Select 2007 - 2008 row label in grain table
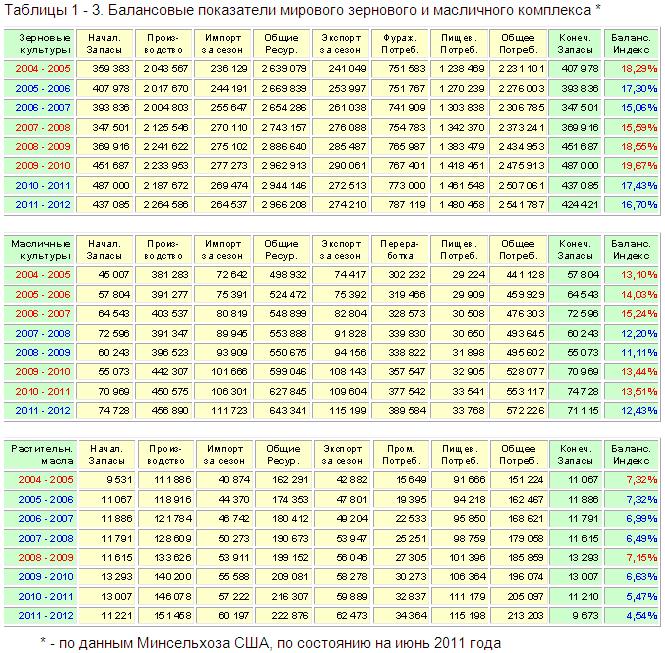 [44, 126]
